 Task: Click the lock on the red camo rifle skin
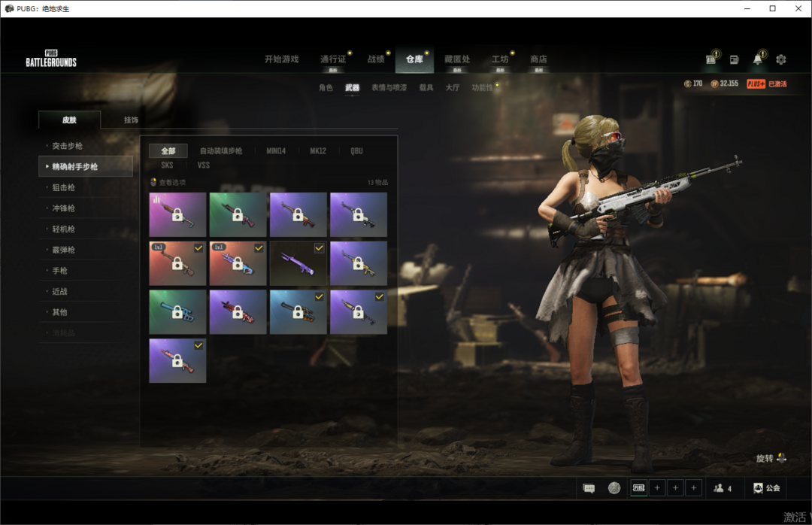[238, 312]
